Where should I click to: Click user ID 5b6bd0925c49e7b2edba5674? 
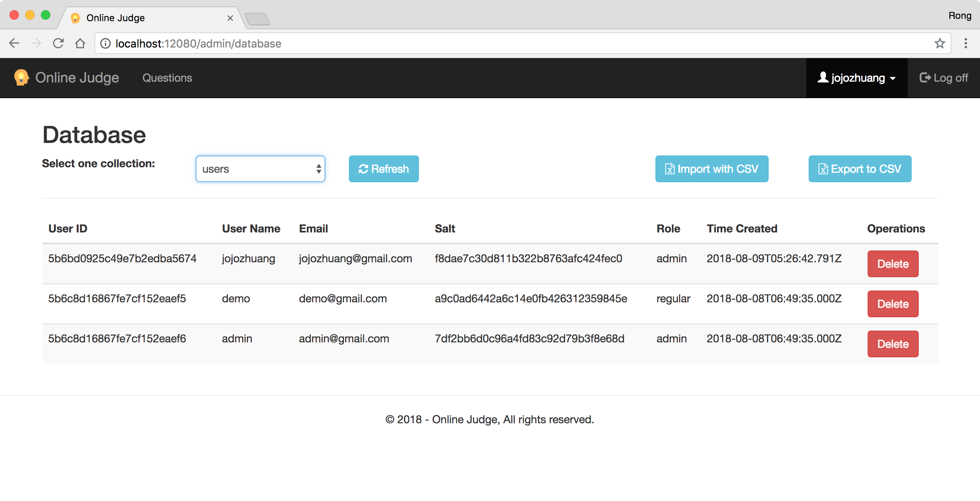pos(122,258)
